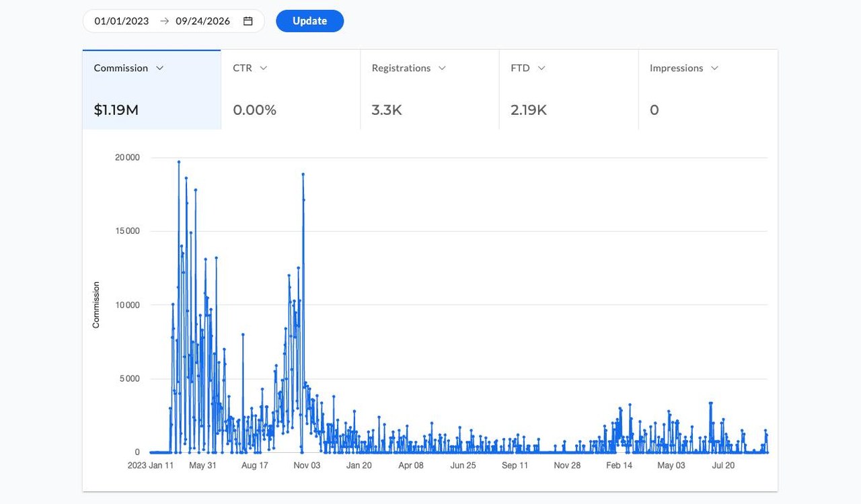Click the 20 000 y-axis label
The image size is (861, 504).
point(127,158)
